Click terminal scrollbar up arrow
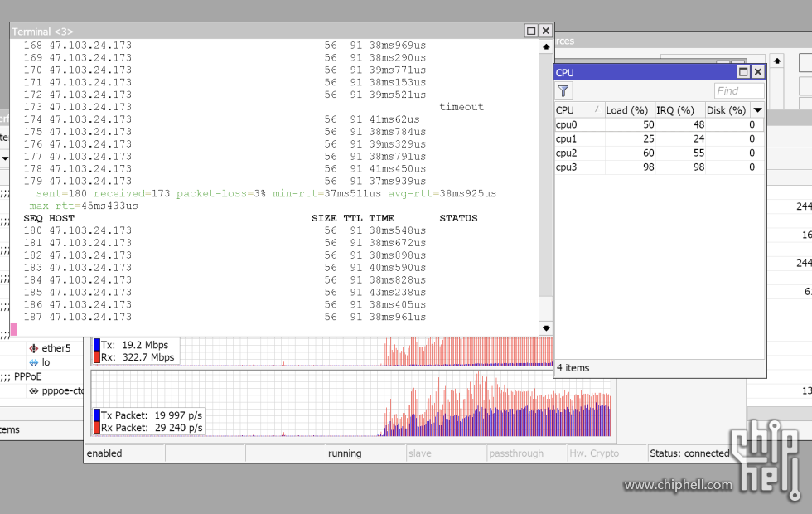Viewport: 812px width, 514px height. [x=546, y=47]
